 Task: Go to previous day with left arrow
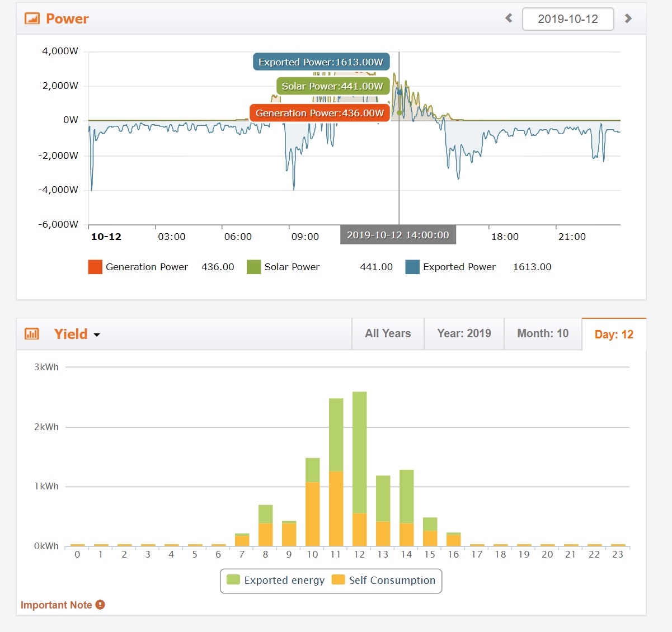pyautogui.click(x=509, y=18)
